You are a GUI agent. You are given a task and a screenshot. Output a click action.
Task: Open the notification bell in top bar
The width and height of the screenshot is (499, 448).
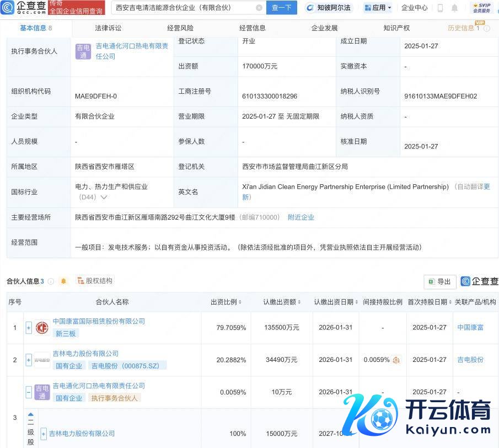454,8
